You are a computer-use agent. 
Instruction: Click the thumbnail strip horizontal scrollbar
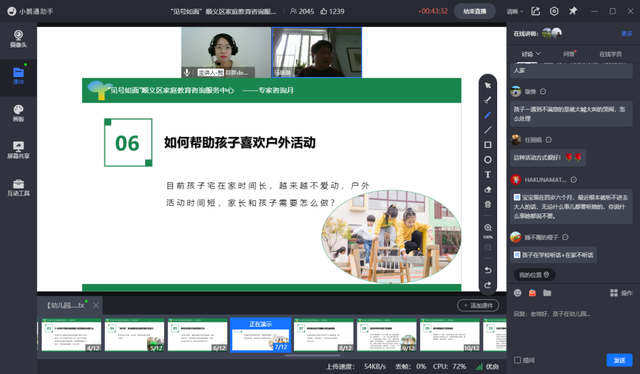point(312,355)
